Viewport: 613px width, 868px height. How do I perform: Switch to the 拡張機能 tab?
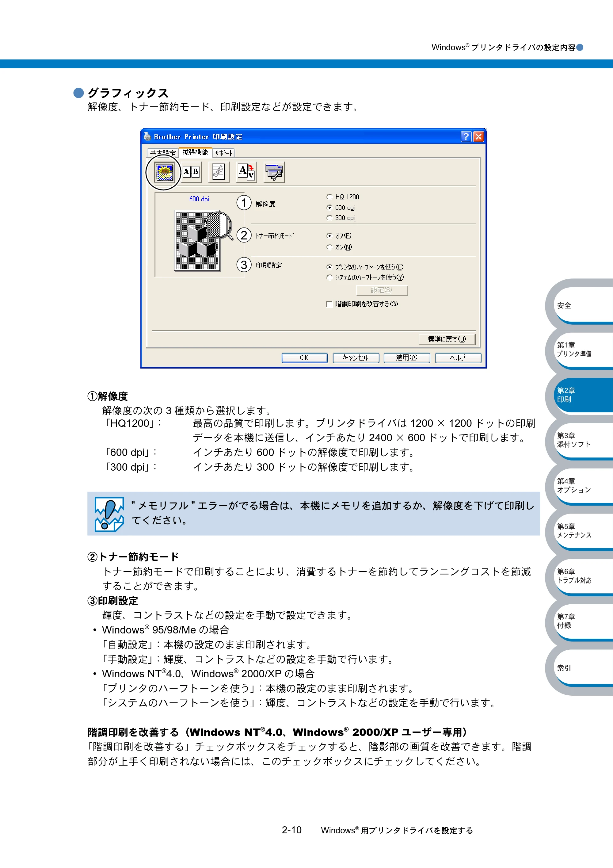click(195, 152)
